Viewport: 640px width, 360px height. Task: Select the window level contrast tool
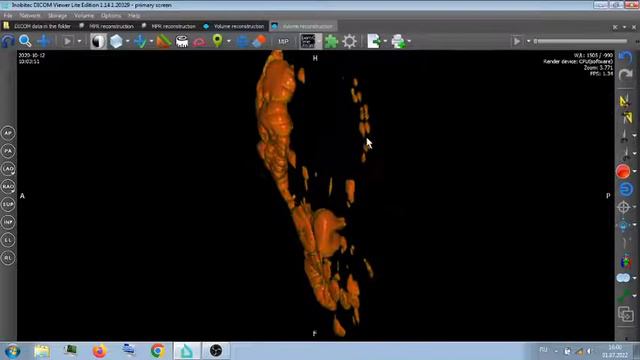click(98, 41)
